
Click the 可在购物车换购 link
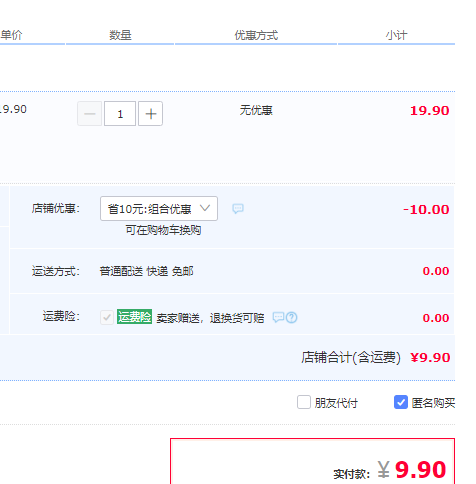coord(163,230)
